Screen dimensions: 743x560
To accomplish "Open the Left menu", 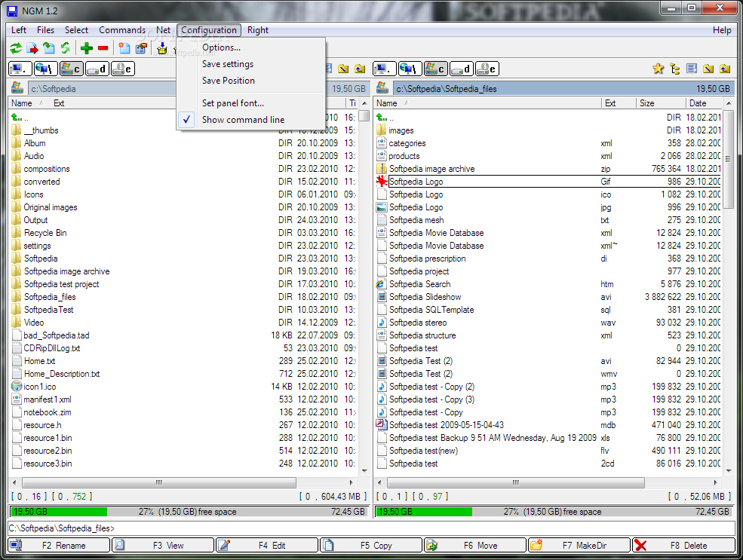I will pos(19,30).
